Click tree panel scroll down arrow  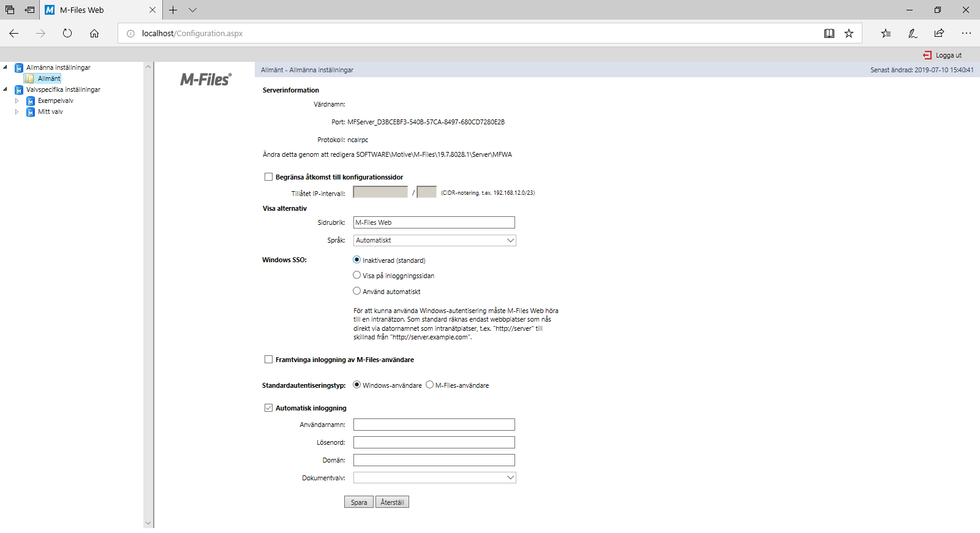(x=148, y=523)
